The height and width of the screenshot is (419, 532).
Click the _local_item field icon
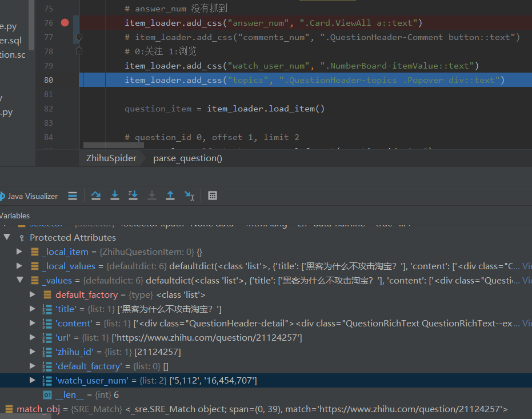click(x=35, y=252)
